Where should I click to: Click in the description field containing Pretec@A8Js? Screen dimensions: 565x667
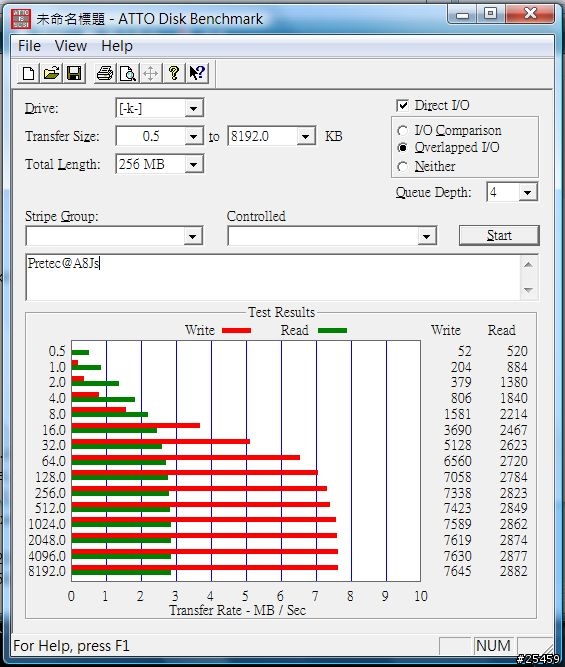click(x=273, y=277)
